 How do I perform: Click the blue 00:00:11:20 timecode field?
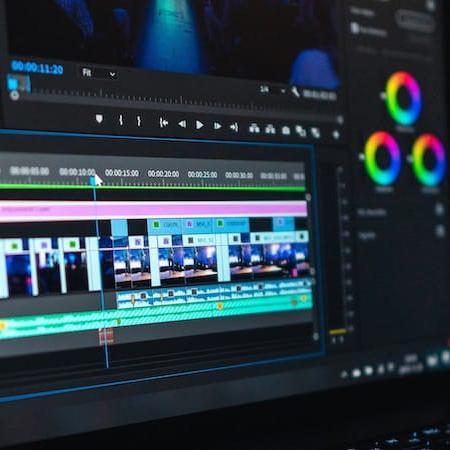(x=37, y=68)
